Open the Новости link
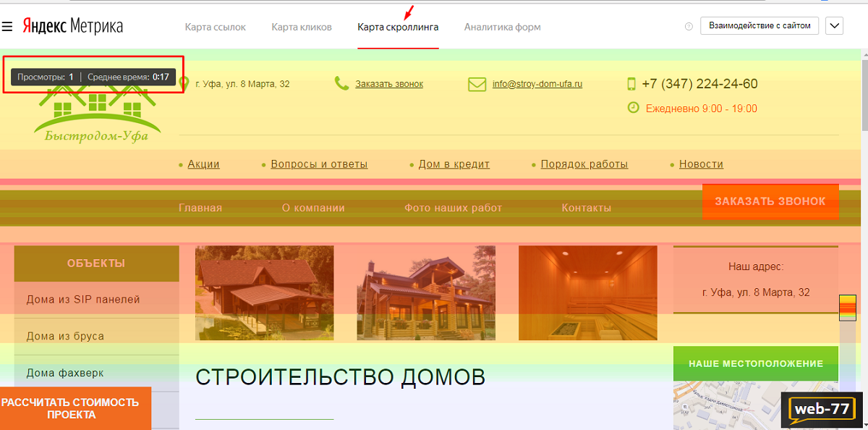The height and width of the screenshot is (430, 868). [701, 164]
